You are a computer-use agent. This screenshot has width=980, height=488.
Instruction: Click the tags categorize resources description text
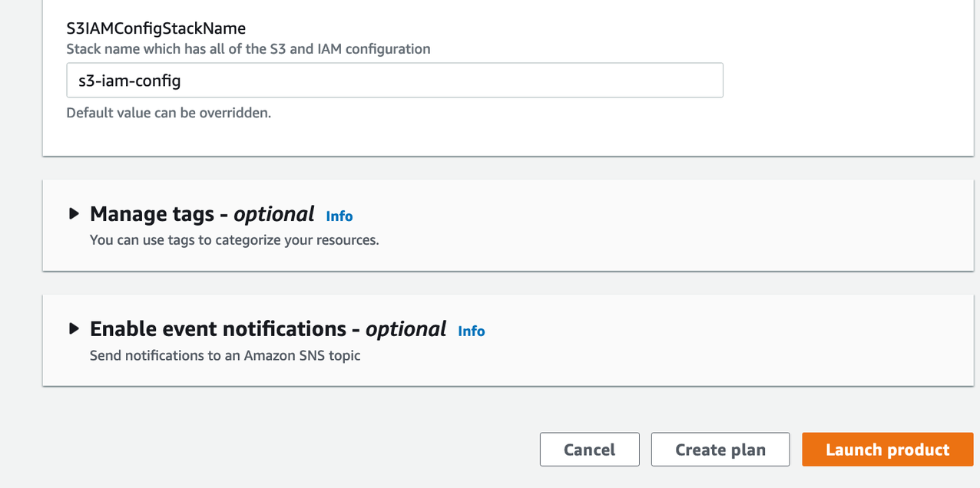234,240
